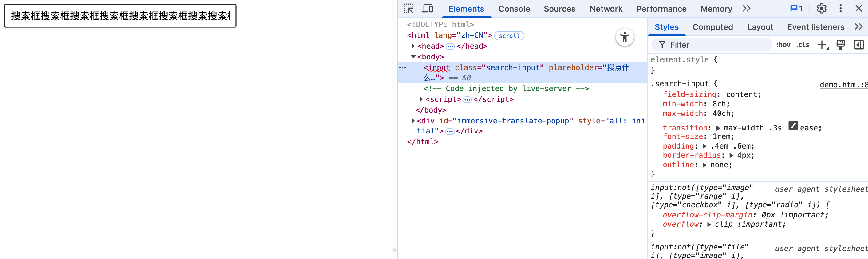The image size is (868, 259).
Task: Expand the outline shorthand triangle
Action: click(704, 165)
